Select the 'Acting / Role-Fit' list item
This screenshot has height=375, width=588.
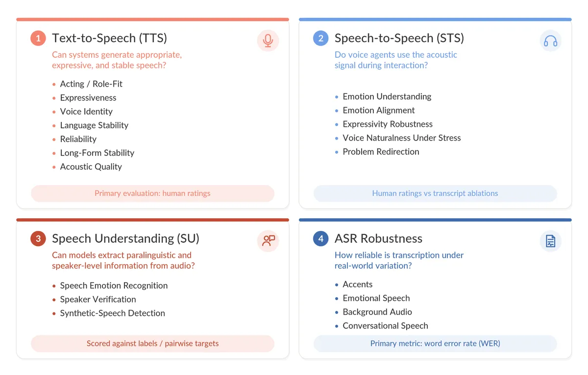coord(91,84)
